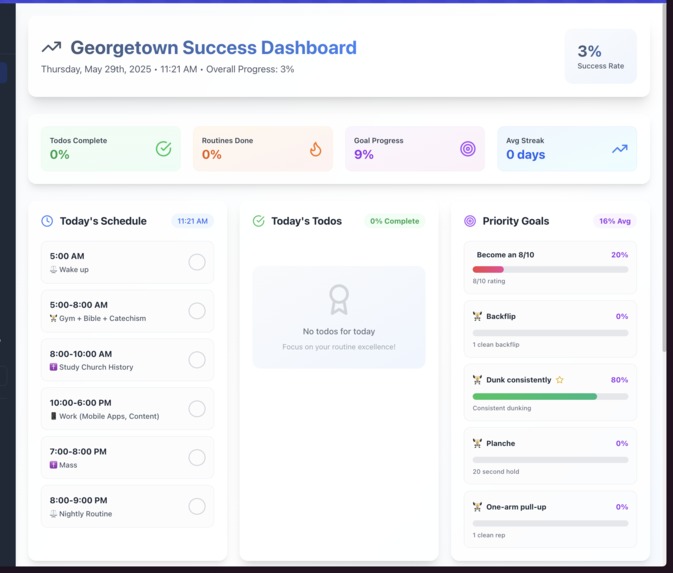The height and width of the screenshot is (573, 673).
Task: Click the 9% Goal Progress value
Action: point(364,155)
